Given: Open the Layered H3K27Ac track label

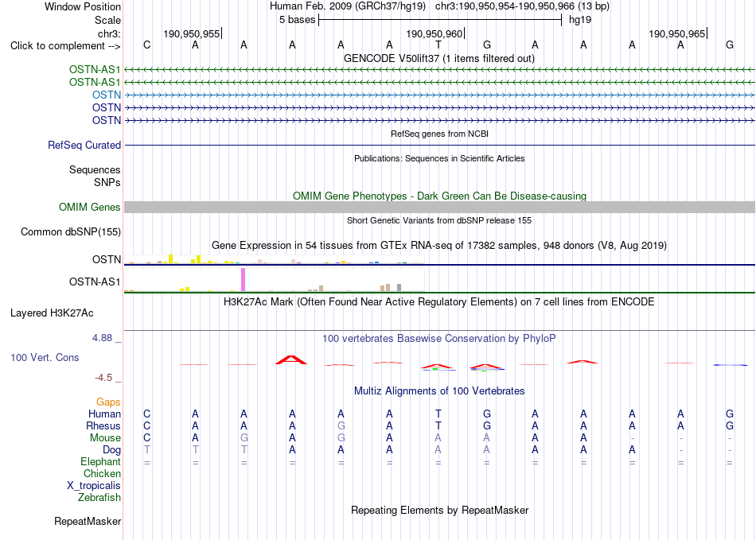Looking at the screenshot, I should (52, 313).
